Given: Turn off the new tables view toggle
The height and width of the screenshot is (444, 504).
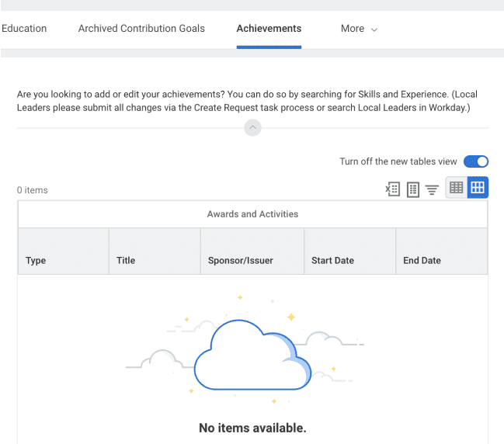Looking at the screenshot, I should [x=475, y=161].
